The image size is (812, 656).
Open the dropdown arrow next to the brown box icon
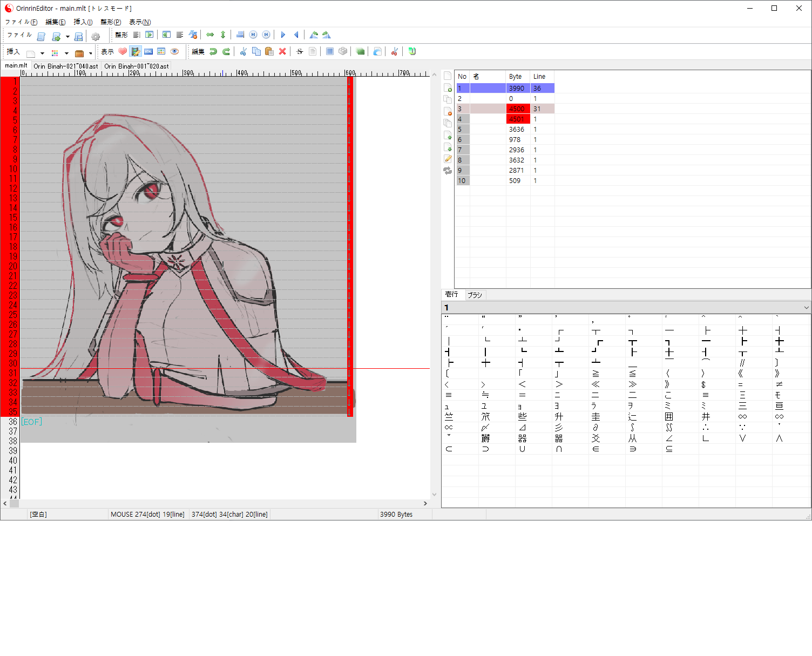click(x=91, y=53)
